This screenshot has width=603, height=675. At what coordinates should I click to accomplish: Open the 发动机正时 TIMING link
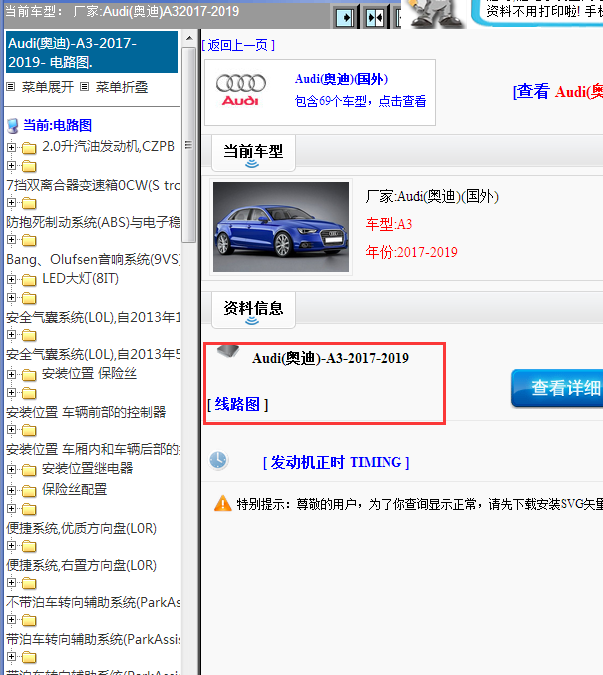[x=336, y=462]
